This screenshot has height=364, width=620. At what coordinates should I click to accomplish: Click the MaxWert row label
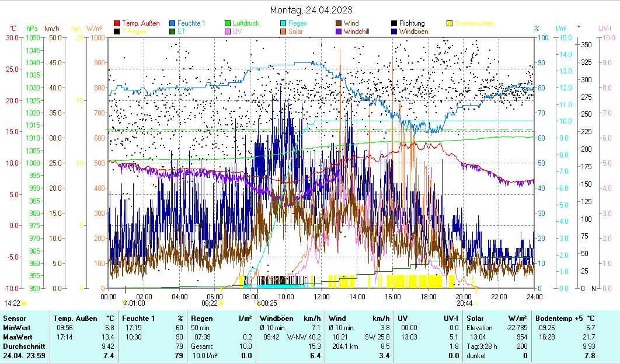click(x=16, y=337)
